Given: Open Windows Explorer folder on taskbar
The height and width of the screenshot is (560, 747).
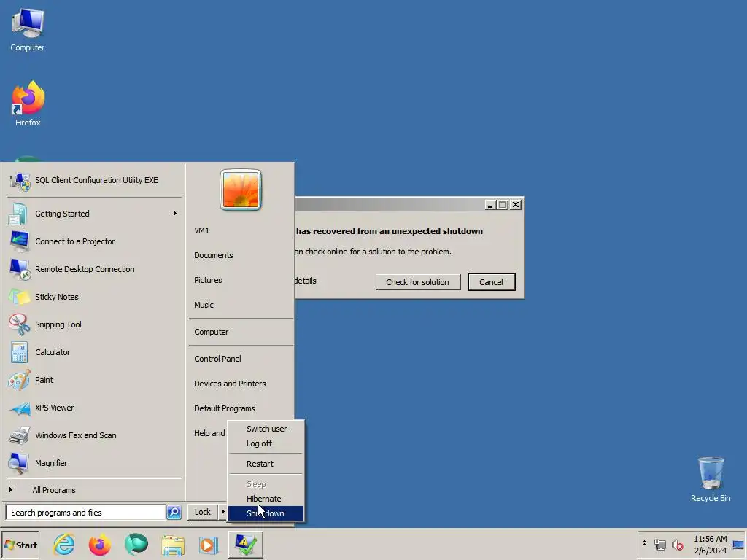Looking at the screenshot, I should 172,544.
